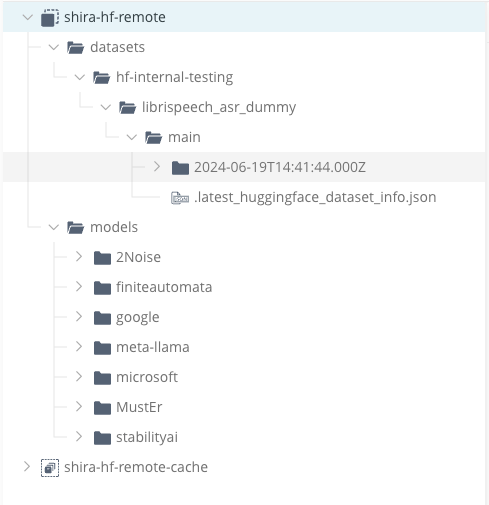This screenshot has height=505, width=489.
Task: Click the shira-hf-remote repository icon
Action: [x=50, y=17]
